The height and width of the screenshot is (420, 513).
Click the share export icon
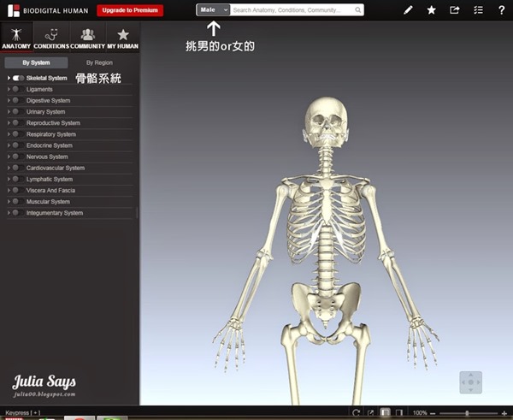pos(455,10)
